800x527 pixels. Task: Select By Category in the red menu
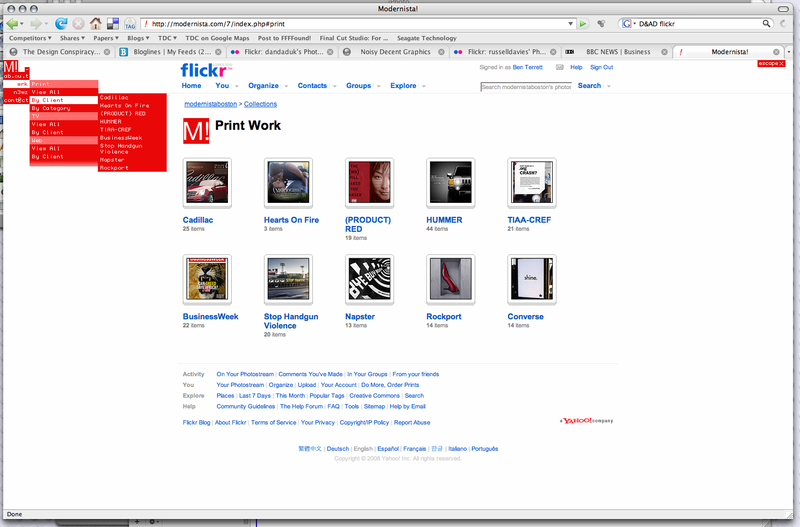[50, 108]
